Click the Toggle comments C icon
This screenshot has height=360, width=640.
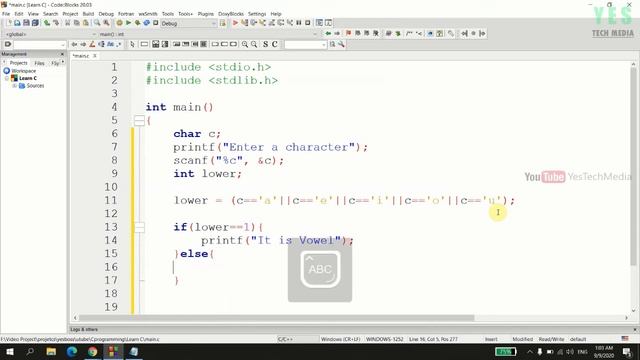[x=275, y=44]
